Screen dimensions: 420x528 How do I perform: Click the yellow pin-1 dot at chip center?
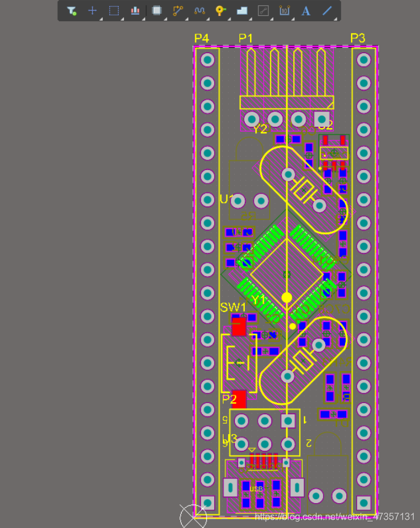pyautogui.click(x=287, y=297)
